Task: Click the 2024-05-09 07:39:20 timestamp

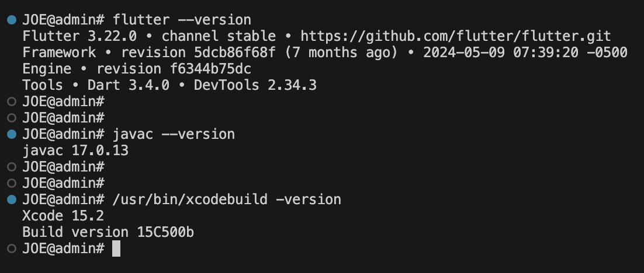Action: pos(501,52)
